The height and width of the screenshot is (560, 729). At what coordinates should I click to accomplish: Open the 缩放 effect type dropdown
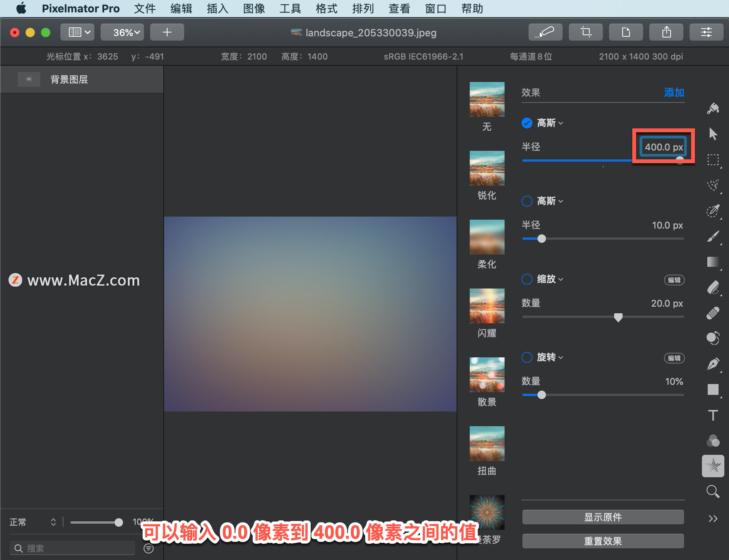(550, 279)
